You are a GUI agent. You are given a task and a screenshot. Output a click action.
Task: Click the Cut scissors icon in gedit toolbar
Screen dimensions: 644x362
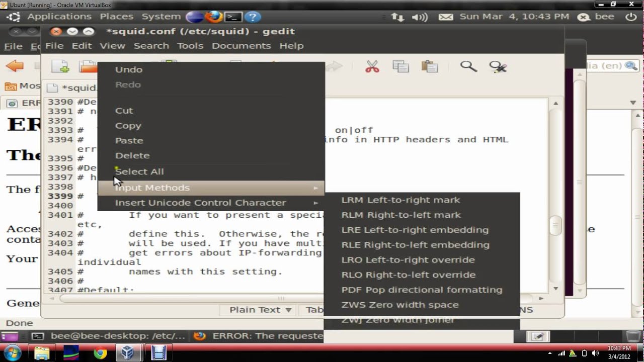(372, 66)
